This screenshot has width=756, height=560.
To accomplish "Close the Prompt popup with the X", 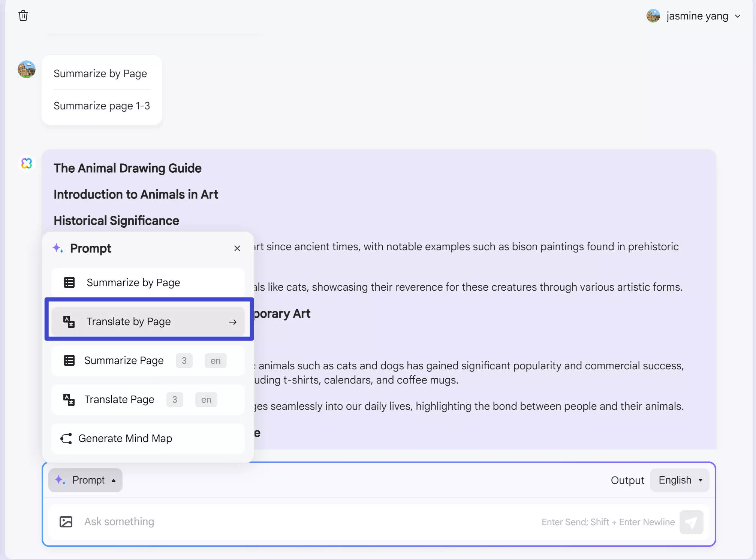I will point(237,248).
